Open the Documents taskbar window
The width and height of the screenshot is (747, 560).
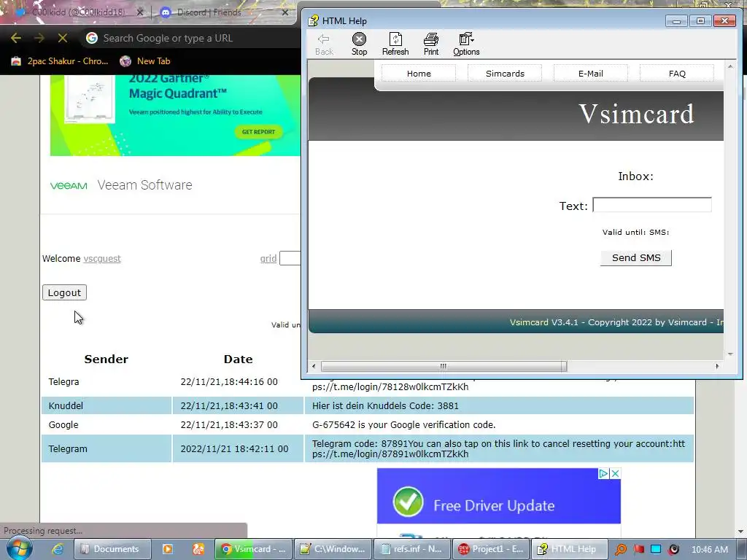pyautogui.click(x=113, y=549)
